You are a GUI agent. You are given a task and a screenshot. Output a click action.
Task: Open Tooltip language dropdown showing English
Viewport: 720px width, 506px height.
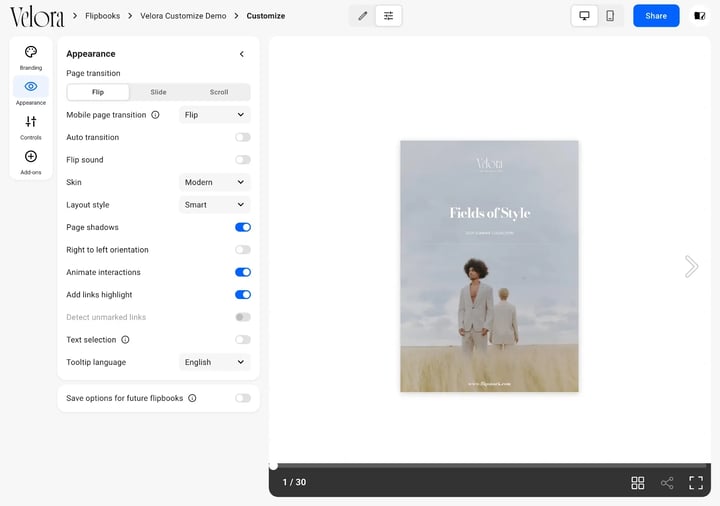(214, 362)
